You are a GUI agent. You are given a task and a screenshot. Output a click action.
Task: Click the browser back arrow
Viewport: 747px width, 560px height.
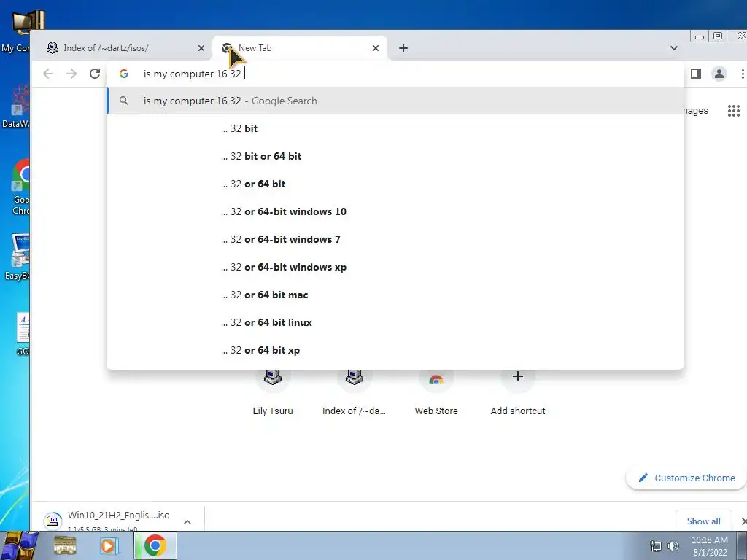coord(48,74)
